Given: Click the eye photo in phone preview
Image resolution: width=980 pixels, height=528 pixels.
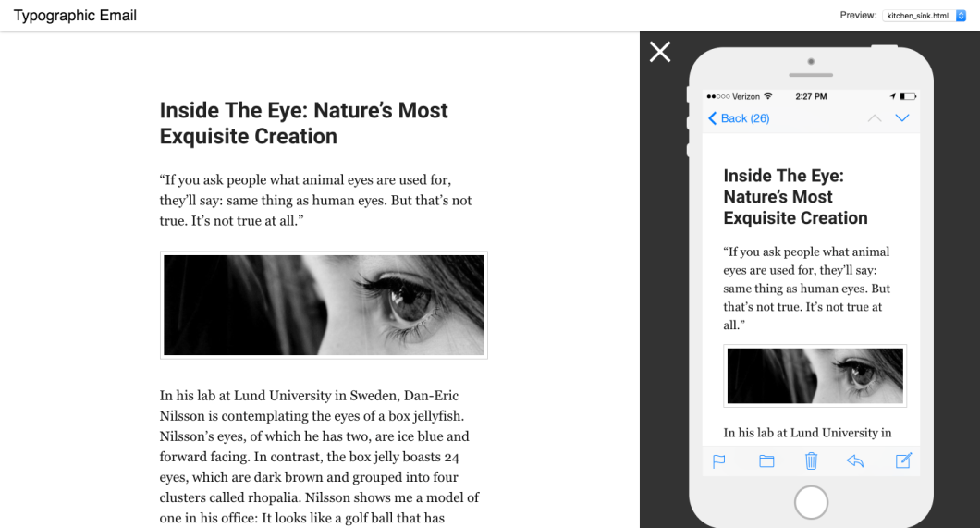Looking at the screenshot, I should point(815,375).
